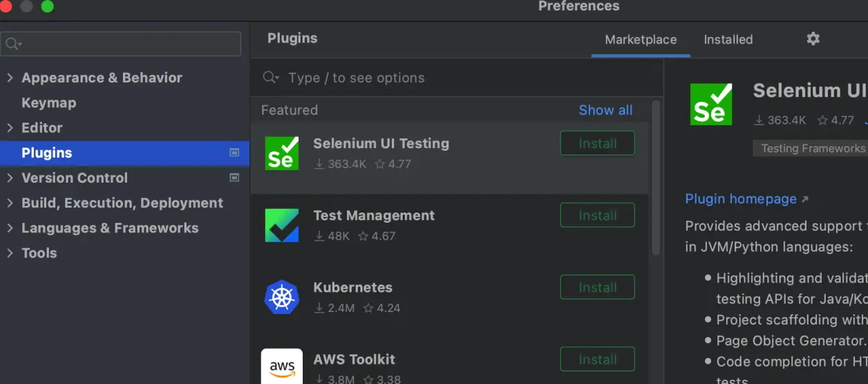Select the Test Management plugin icon

(282, 225)
